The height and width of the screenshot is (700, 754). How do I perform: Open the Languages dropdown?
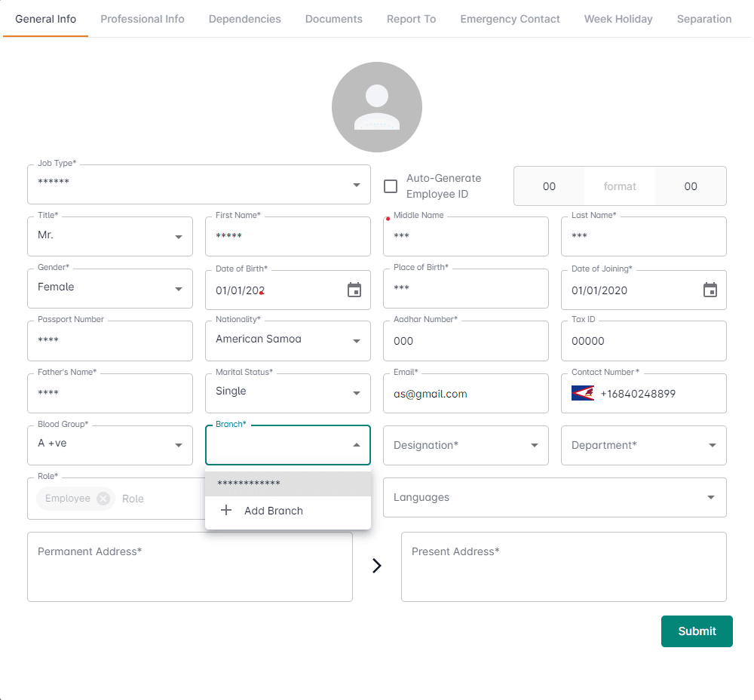(x=710, y=498)
